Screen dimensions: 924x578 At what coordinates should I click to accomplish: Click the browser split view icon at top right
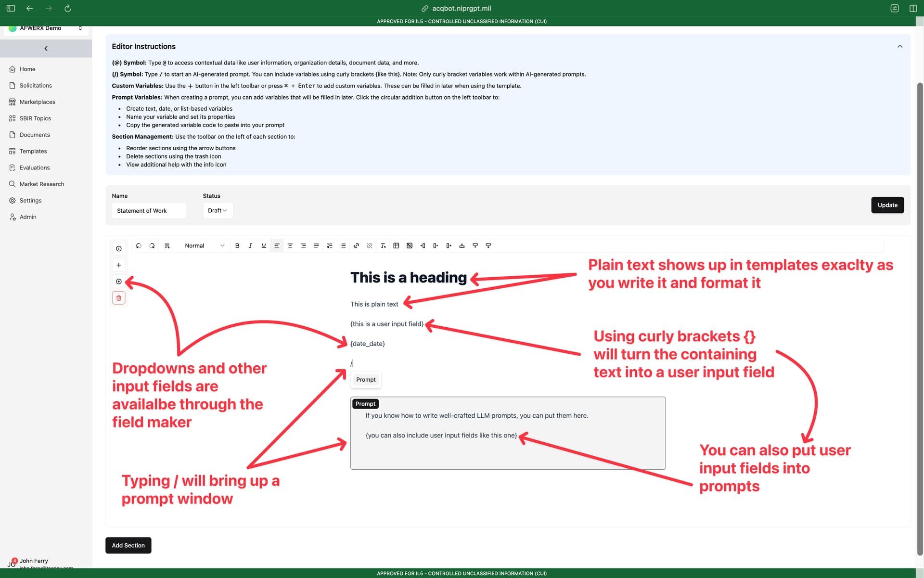[x=913, y=8]
